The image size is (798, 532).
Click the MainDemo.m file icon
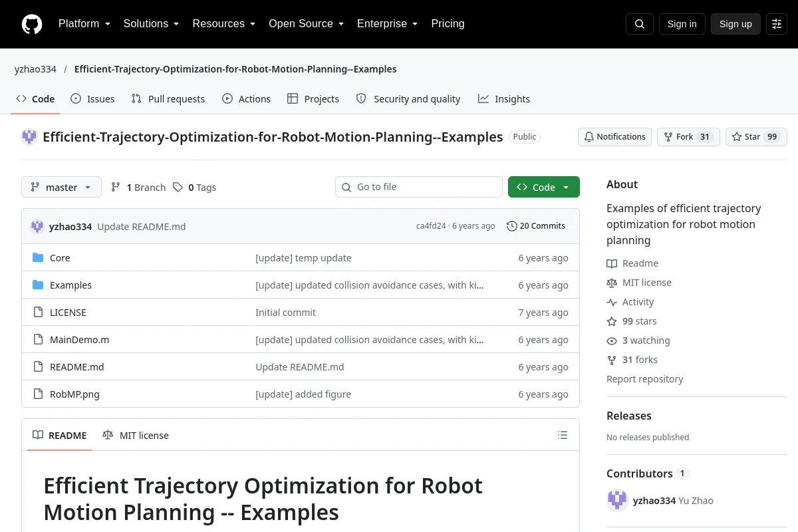(38, 340)
